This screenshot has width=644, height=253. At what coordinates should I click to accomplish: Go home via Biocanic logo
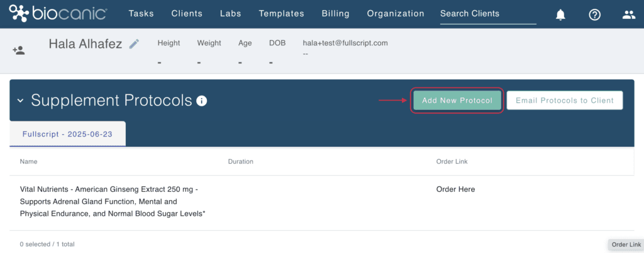pos(58,14)
